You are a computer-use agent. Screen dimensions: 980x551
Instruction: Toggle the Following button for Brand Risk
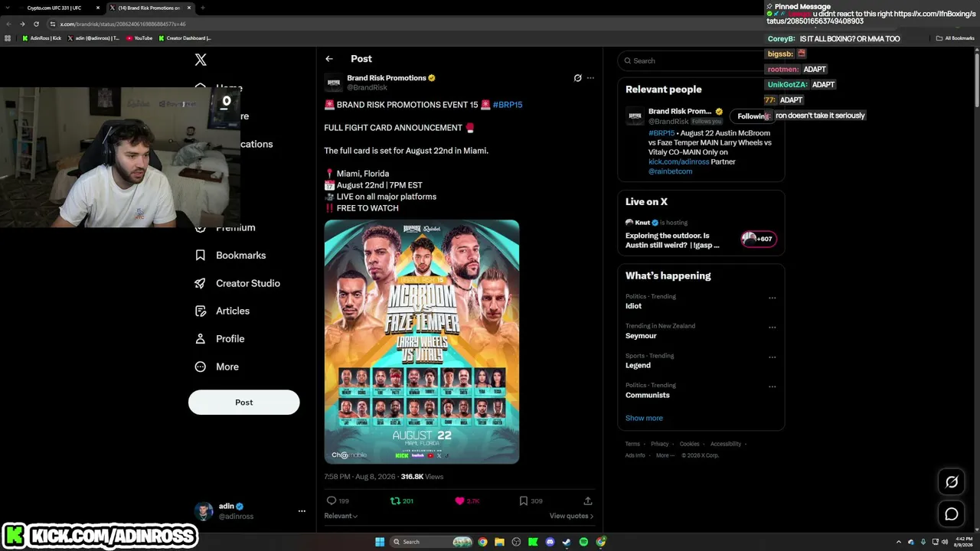(753, 116)
